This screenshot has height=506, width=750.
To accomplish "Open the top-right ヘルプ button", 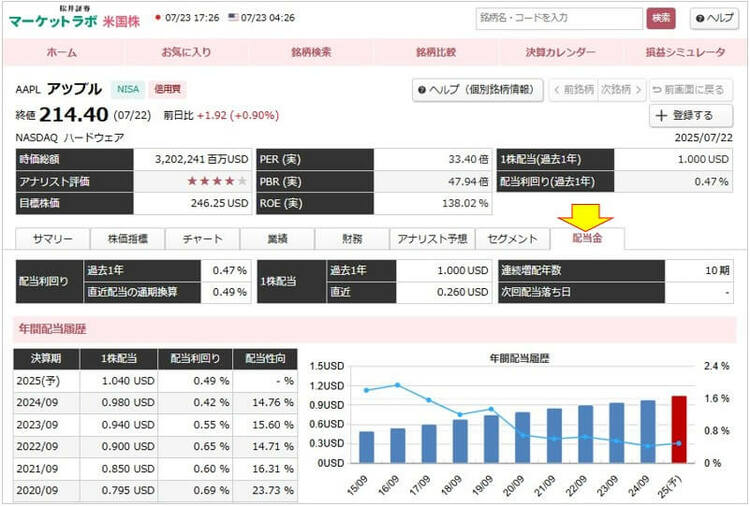I will click(714, 18).
